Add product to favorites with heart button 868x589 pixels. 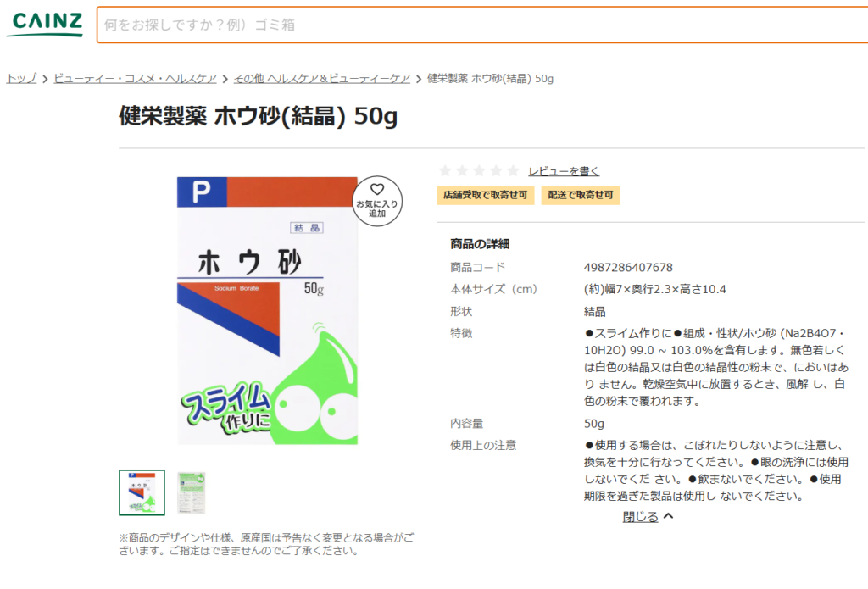pos(377,201)
